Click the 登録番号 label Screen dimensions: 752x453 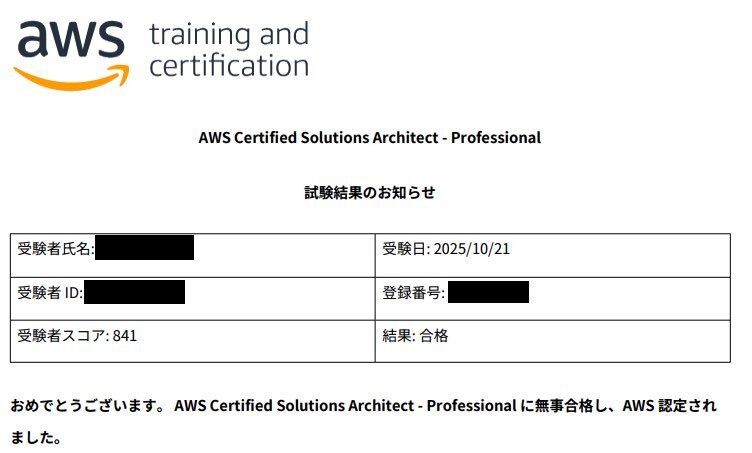tap(412, 293)
